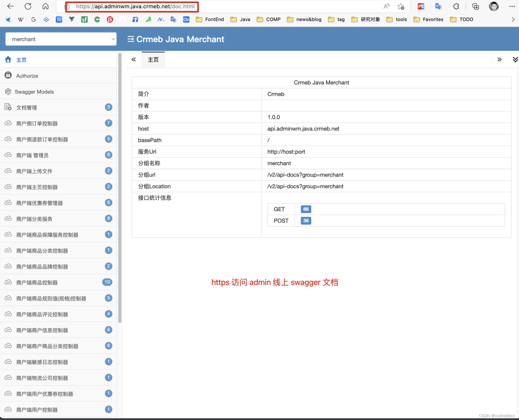Click the lock icon next to Authorize
Viewport: 519px width, 420px height.
[x=8, y=75]
